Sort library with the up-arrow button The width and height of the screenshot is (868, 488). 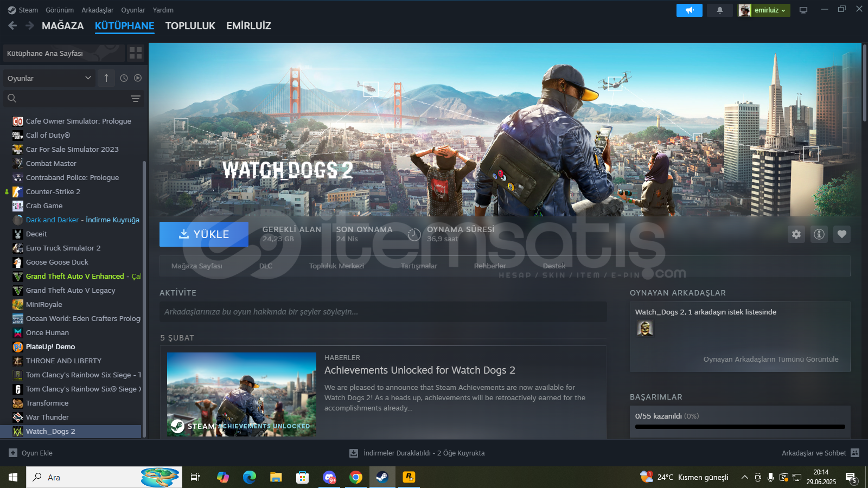pyautogui.click(x=106, y=78)
